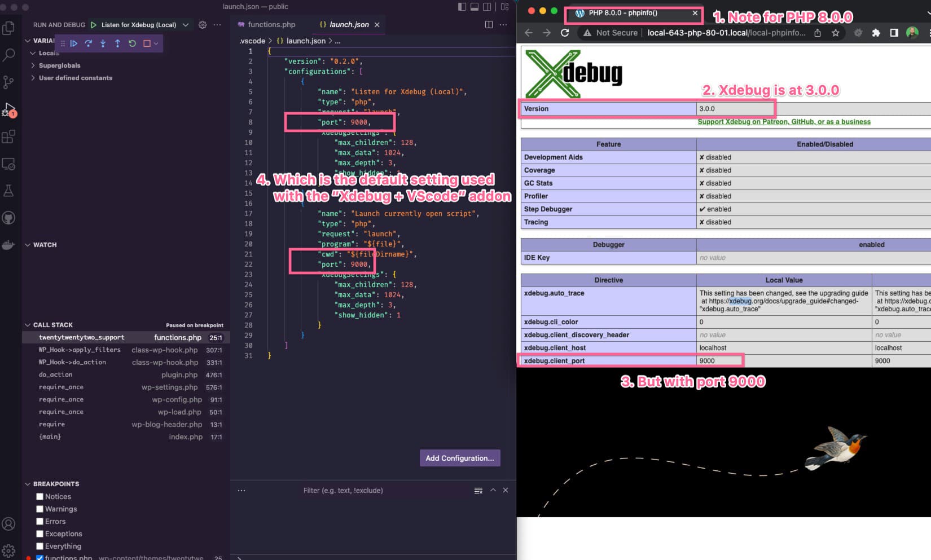The width and height of the screenshot is (931, 560).
Task: Open the Extensions view
Action: 8,136
